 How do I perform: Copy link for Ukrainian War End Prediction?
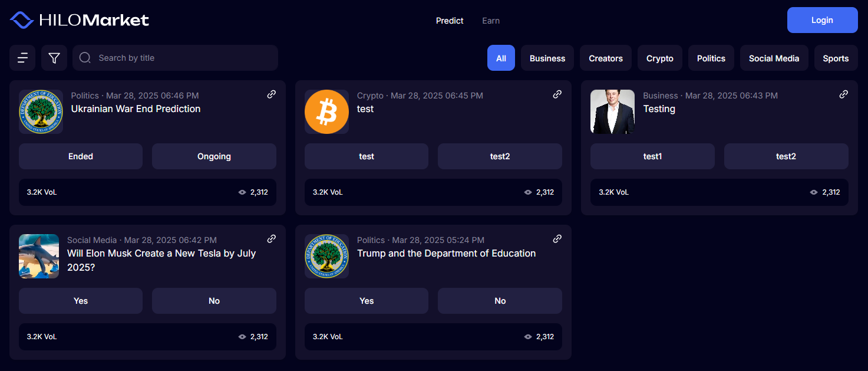(x=272, y=94)
